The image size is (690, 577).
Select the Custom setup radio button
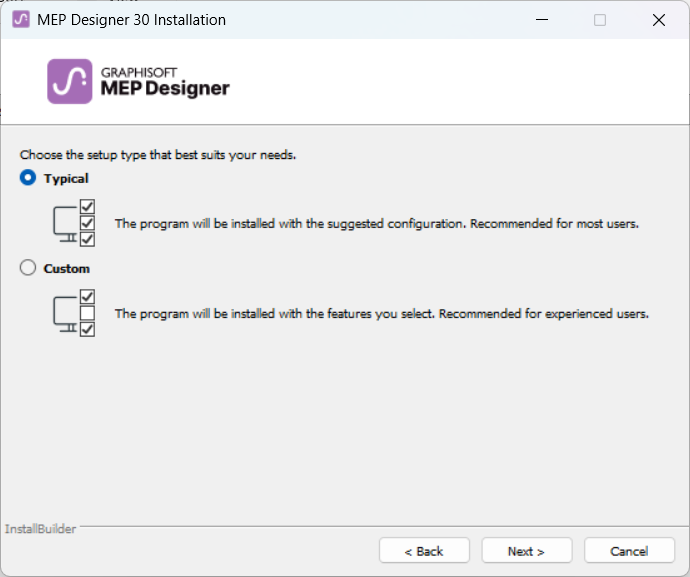pos(28,268)
